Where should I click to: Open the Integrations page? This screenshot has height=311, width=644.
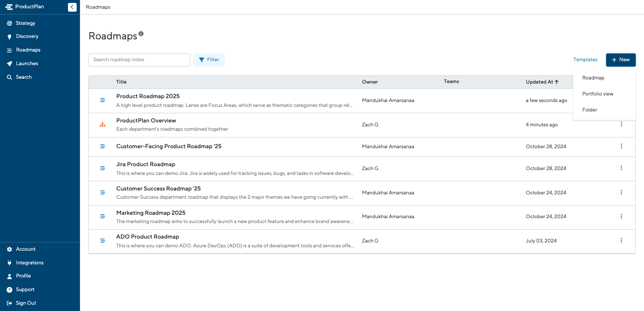click(x=29, y=263)
